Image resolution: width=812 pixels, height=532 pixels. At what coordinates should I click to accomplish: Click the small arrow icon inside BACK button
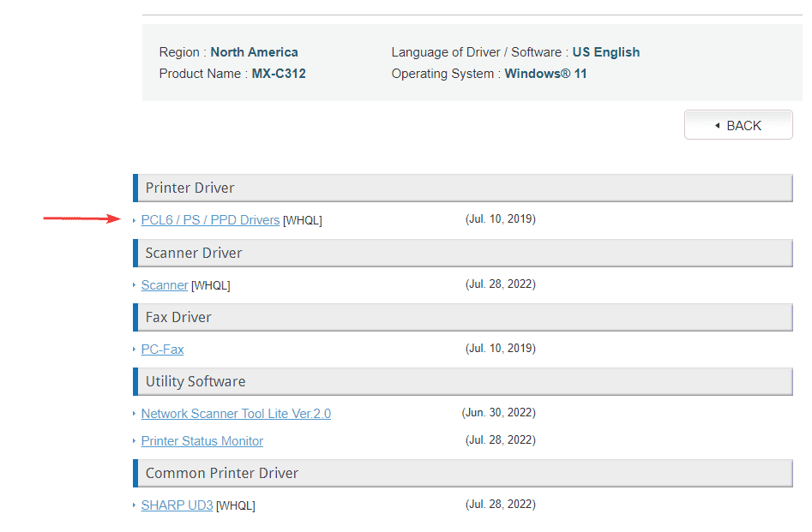pos(717,126)
